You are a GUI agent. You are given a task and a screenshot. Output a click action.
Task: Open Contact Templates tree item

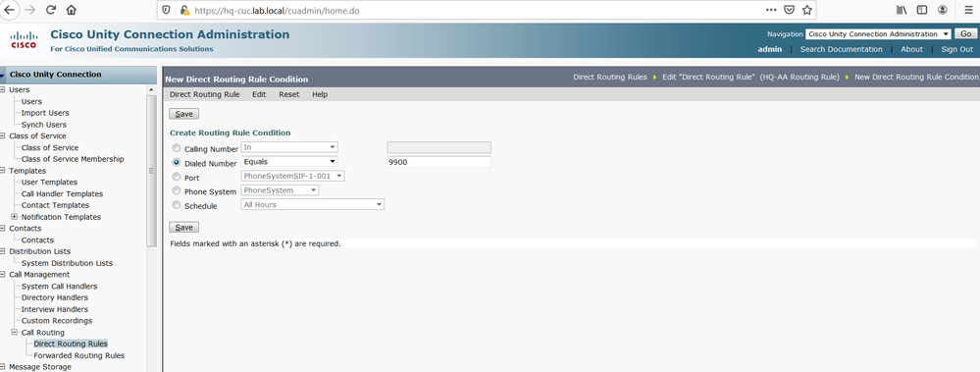[x=55, y=206]
